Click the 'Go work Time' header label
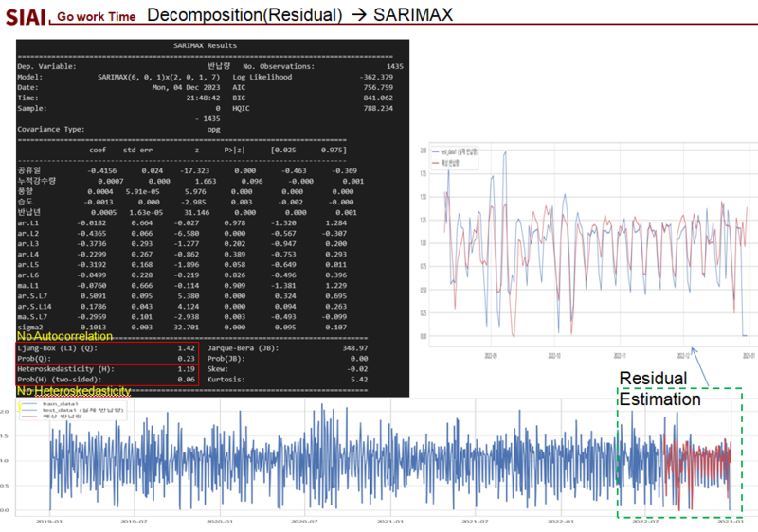The width and height of the screenshot is (758, 532). pyautogui.click(x=94, y=17)
